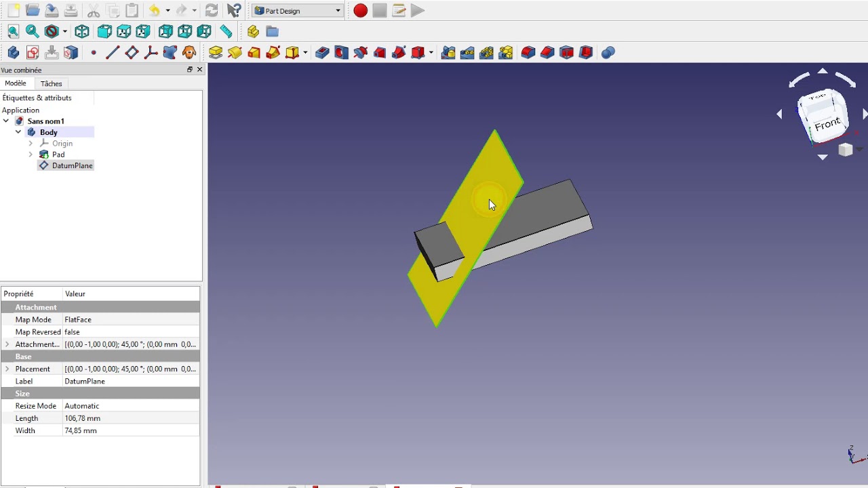Open the Measure distance ruler tool

pos(226,31)
